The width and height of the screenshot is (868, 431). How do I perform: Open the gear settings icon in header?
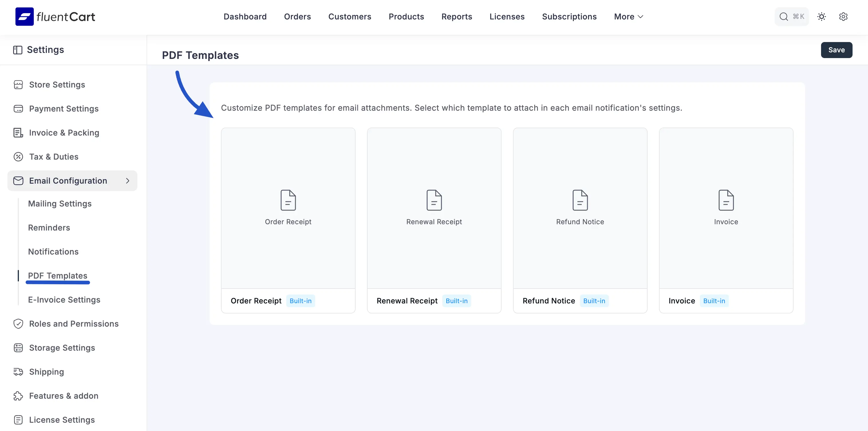843,17
